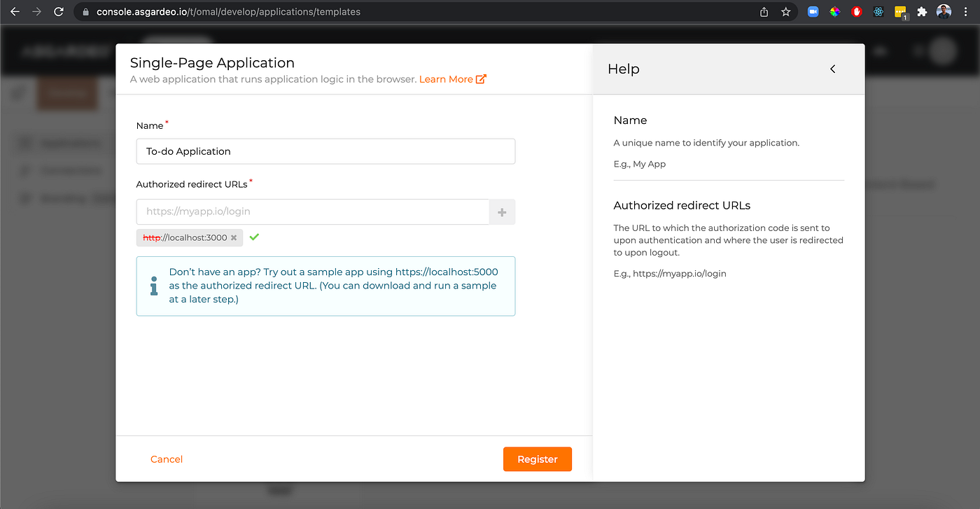Cancel the Single-Page Application registration
Screen dimensions: 980x509
(166, 459)
